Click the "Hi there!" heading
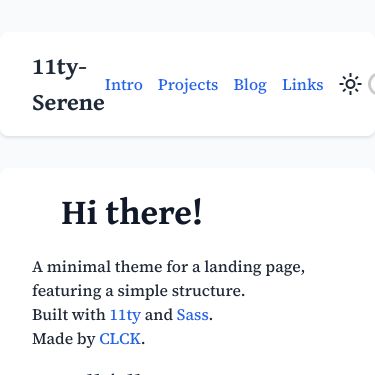The height and width of the screenshot is (375, 375). pos(132,212)
